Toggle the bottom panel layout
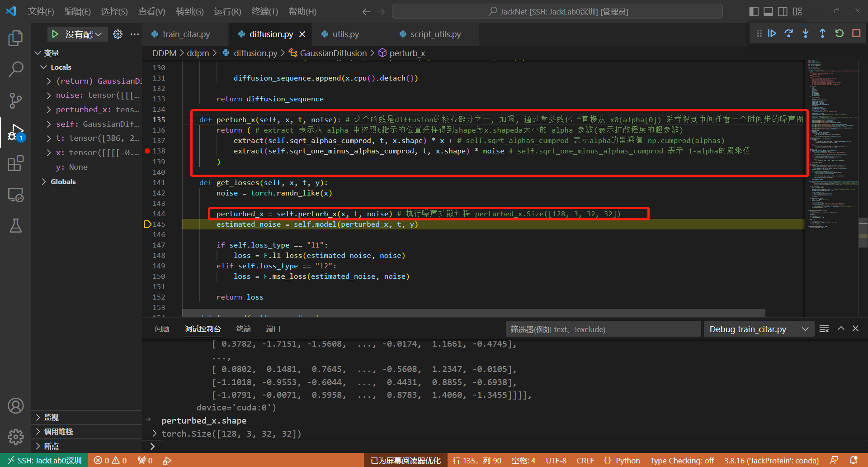The width and height of the screenshot is (868, 467). [768, 12]
